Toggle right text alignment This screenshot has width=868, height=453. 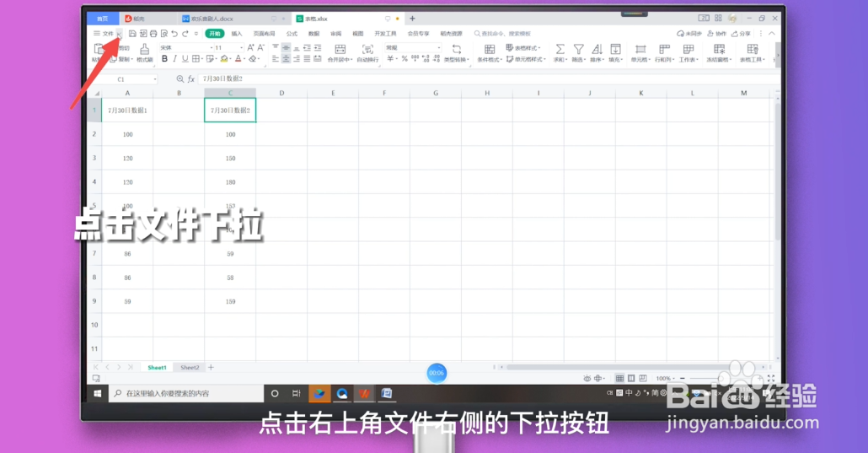(296, 59)
